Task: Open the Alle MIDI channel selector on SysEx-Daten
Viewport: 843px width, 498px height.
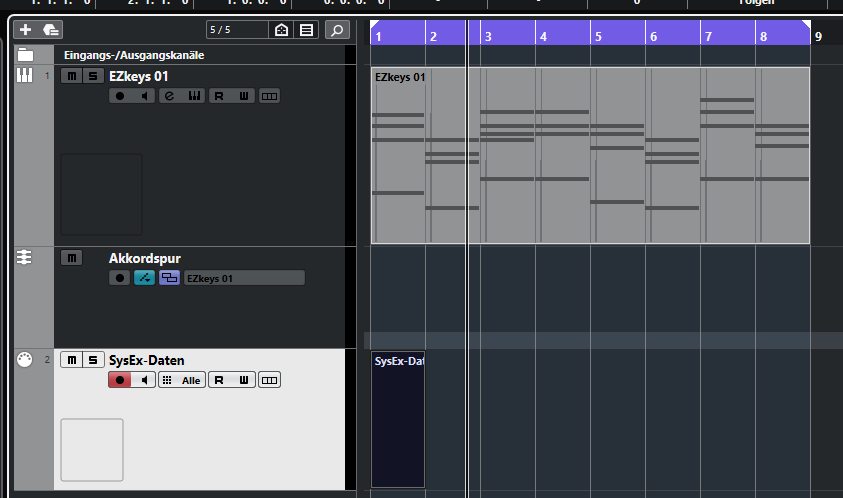Action: 182,380
